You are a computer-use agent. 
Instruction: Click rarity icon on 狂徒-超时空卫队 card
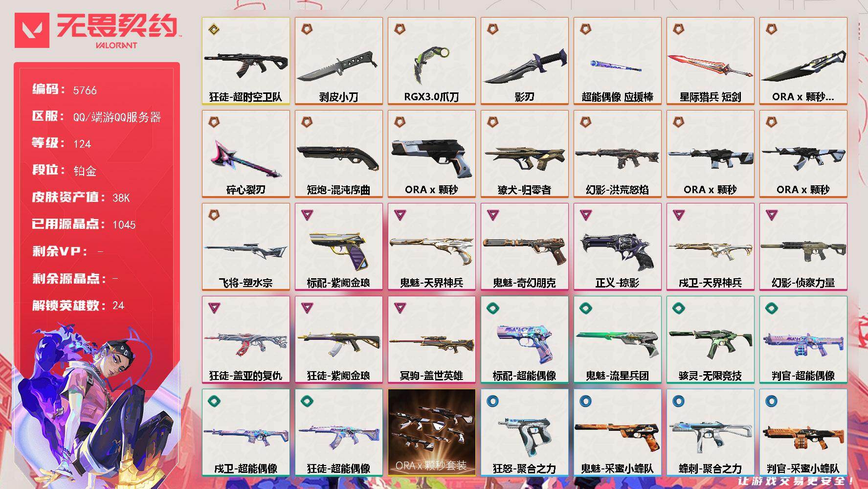pyautogui.click(x=214, y=29)
